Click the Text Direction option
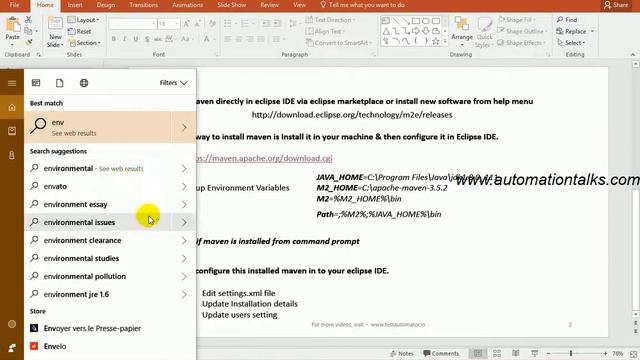 [330, 20]
